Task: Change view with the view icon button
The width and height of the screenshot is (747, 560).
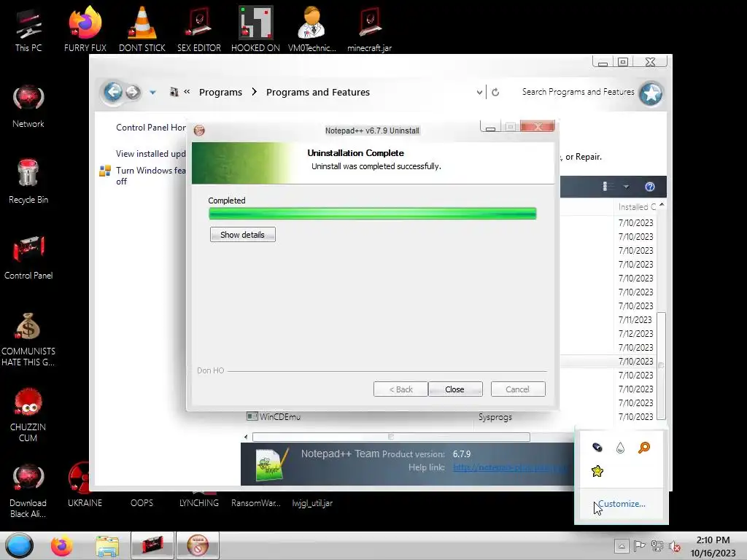Action: pyautogui.click(x=607, y=187)
